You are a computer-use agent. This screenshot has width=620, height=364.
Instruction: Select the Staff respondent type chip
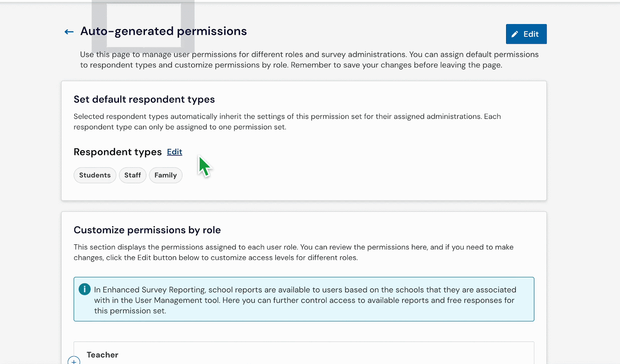(133, 175)
